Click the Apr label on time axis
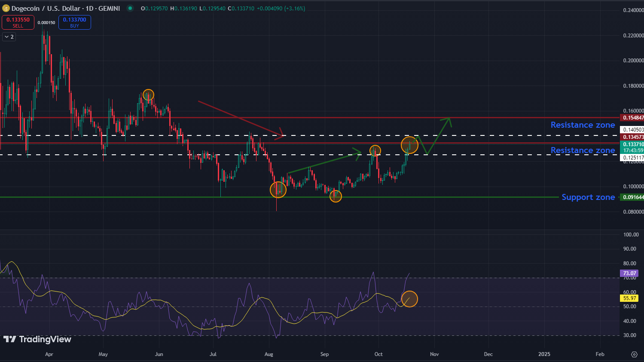644x362 pixels. pos(49,354)
